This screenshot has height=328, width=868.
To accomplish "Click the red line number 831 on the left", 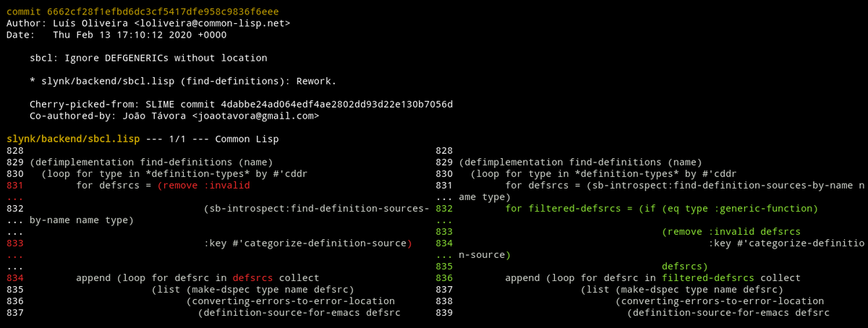I will (x=14, y=186).
